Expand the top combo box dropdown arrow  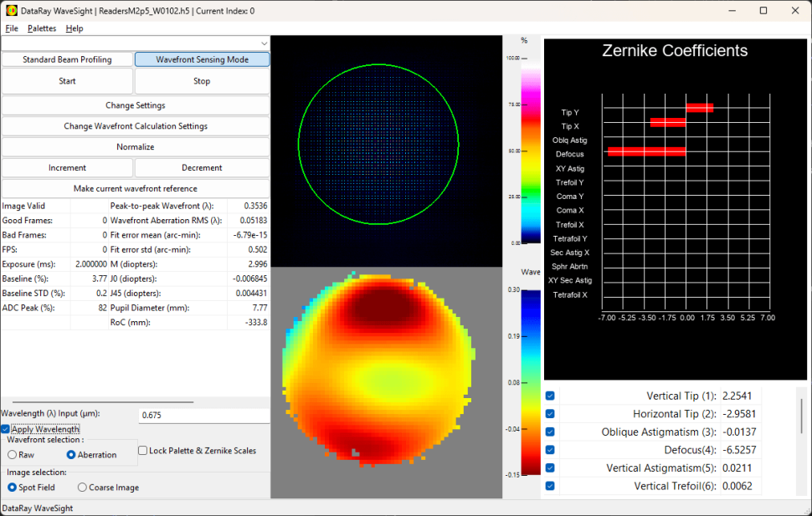tap(264, 43)
